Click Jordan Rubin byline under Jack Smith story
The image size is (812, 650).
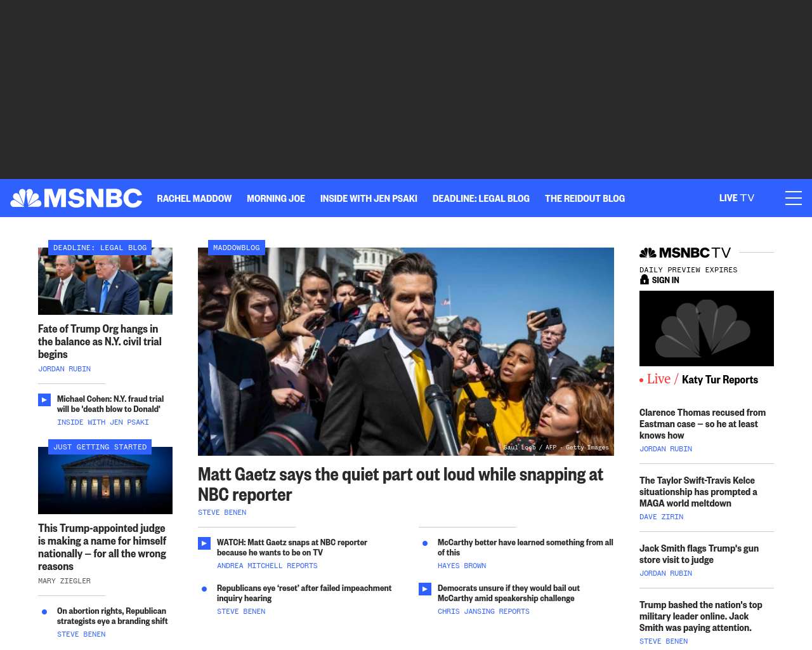tap(665, 573)
